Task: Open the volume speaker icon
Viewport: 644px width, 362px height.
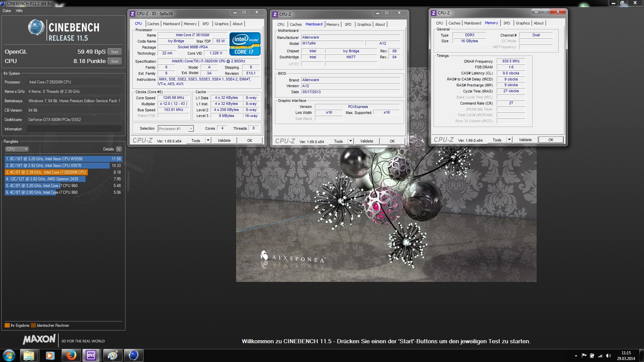Action: (608, 356)
